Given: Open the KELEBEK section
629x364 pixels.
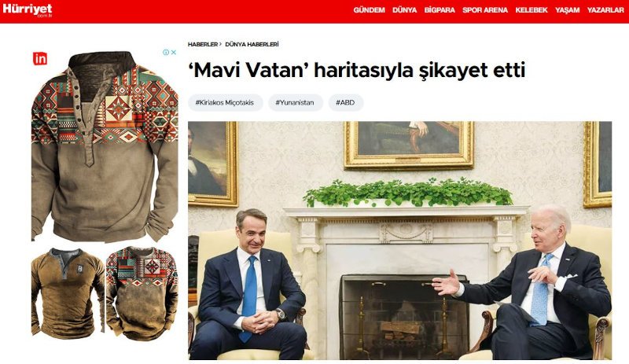Looking at the screenshot, I should 532,10.
